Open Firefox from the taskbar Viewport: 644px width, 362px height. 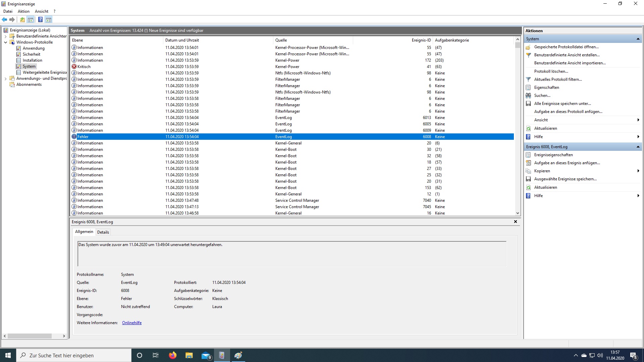click(173, 355)
